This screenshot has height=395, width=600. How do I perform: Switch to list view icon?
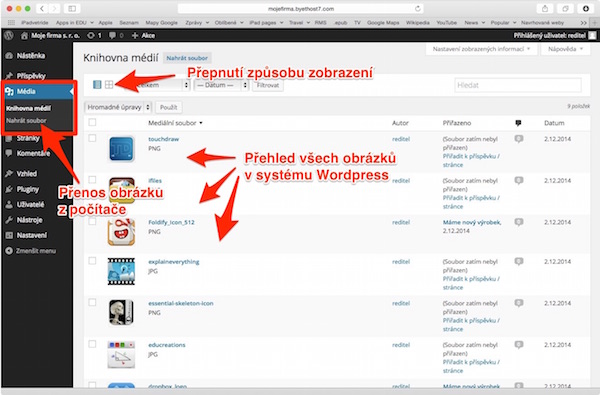pyautogui.click(x=97, y=85)
